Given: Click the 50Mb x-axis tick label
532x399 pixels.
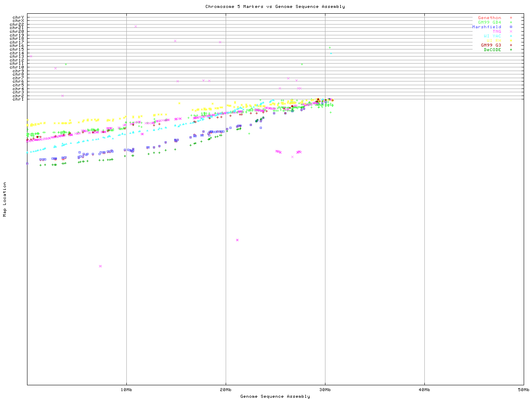Looking at the screenshot, I should coord(523,390).
